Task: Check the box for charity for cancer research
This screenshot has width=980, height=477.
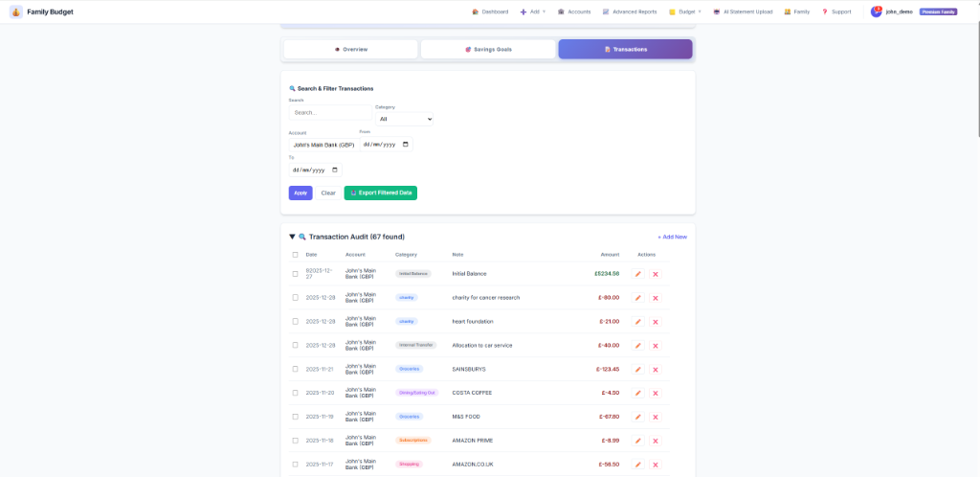Action: click(x=295, y=298)
